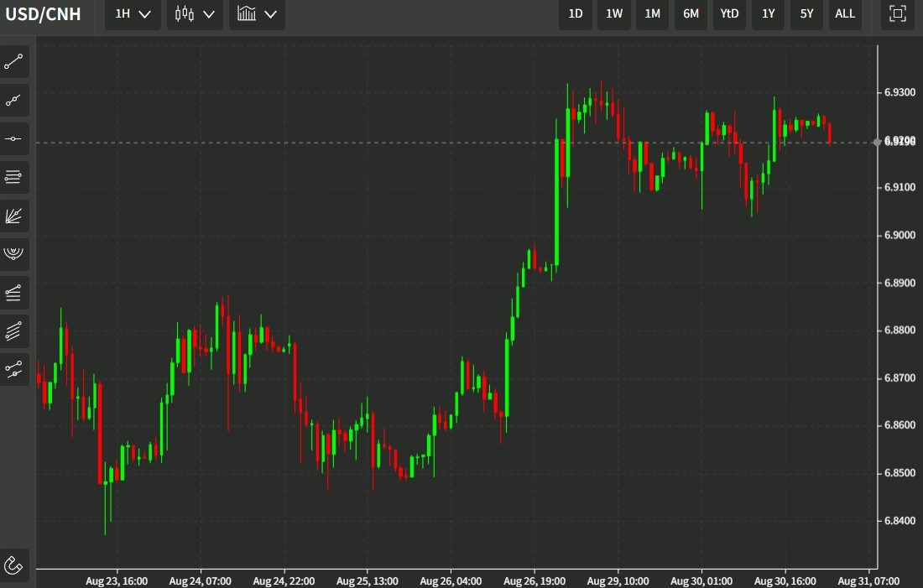Click the Aug 25, 13:00 time label
Image resolution: width=923 pixels, height=588 pixels.
tap(368, 581)
